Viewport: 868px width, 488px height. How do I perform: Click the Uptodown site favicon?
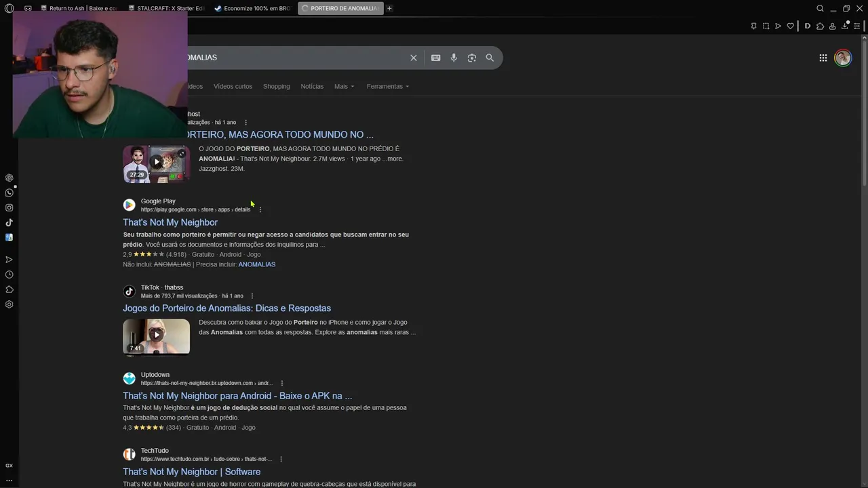(x=129, y=378)
